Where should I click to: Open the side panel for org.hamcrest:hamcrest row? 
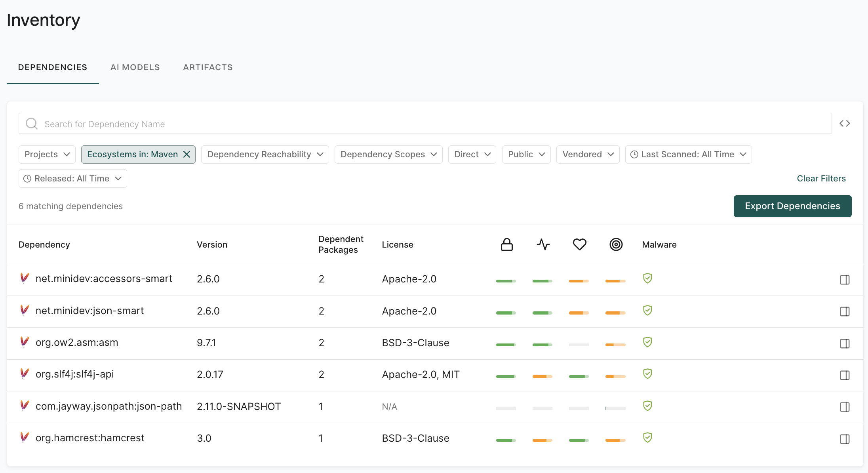(x=845, y=439)
